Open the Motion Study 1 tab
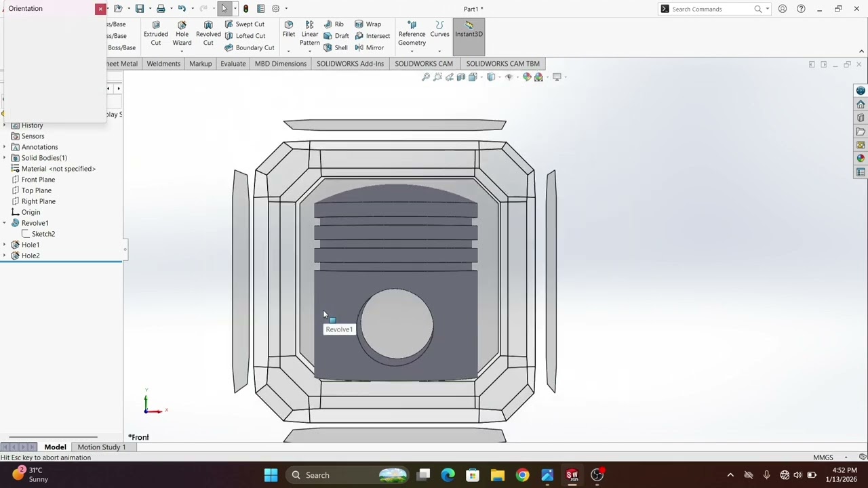This screenshot has width=868, height=488. pyautogui.click(x=102, y=447)
